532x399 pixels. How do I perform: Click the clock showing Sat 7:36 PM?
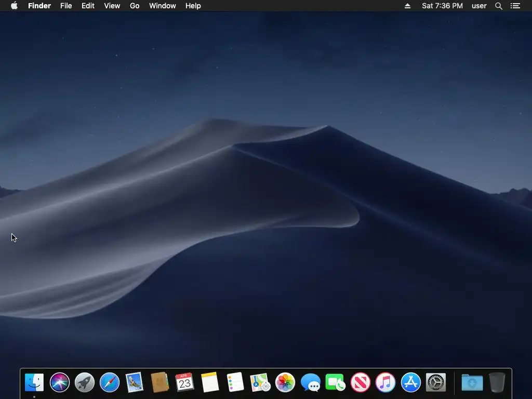point(442,6)
